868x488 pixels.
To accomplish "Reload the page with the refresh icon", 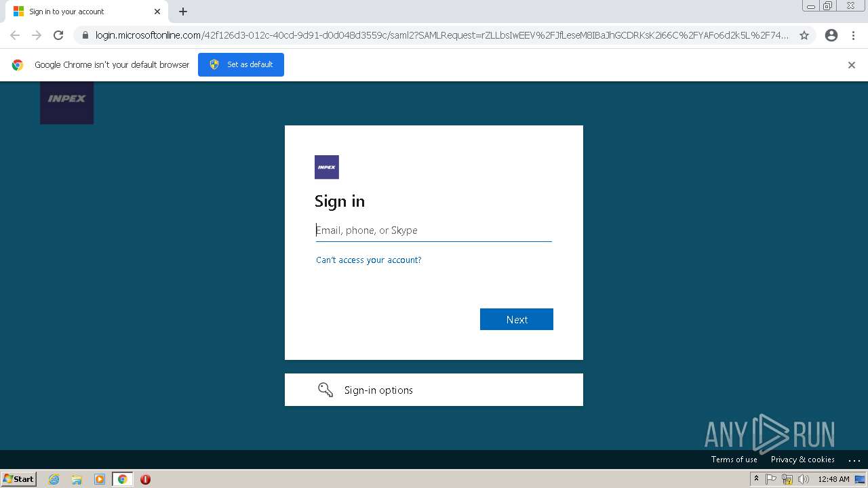I will (x=58, y=35).
